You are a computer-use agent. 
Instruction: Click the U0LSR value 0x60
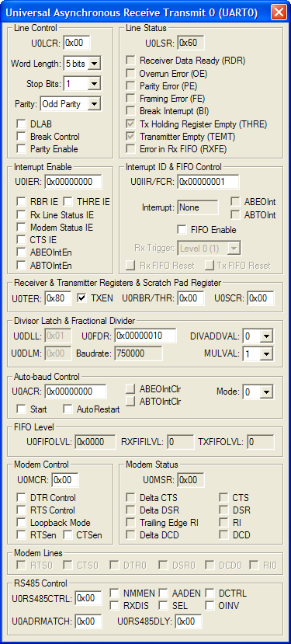click(x=191, y=42)
